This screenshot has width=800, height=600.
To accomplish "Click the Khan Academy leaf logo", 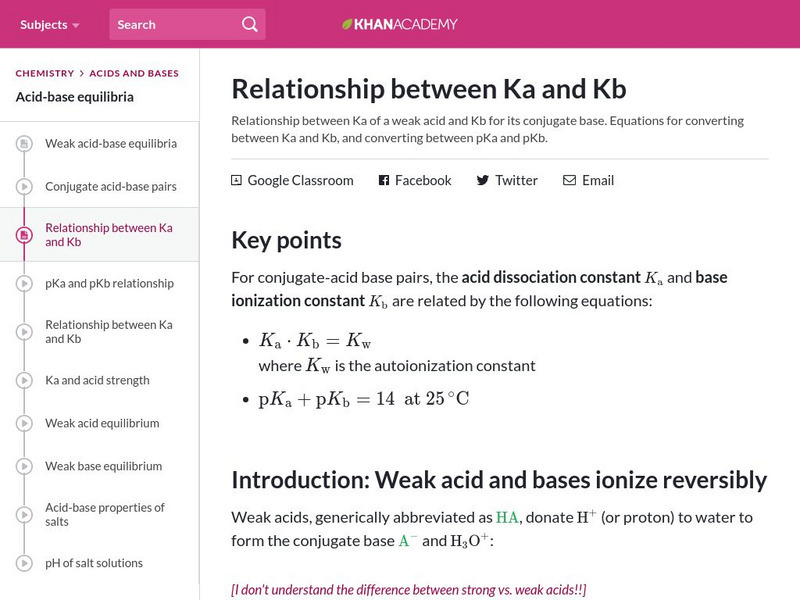I will point(348,24).
